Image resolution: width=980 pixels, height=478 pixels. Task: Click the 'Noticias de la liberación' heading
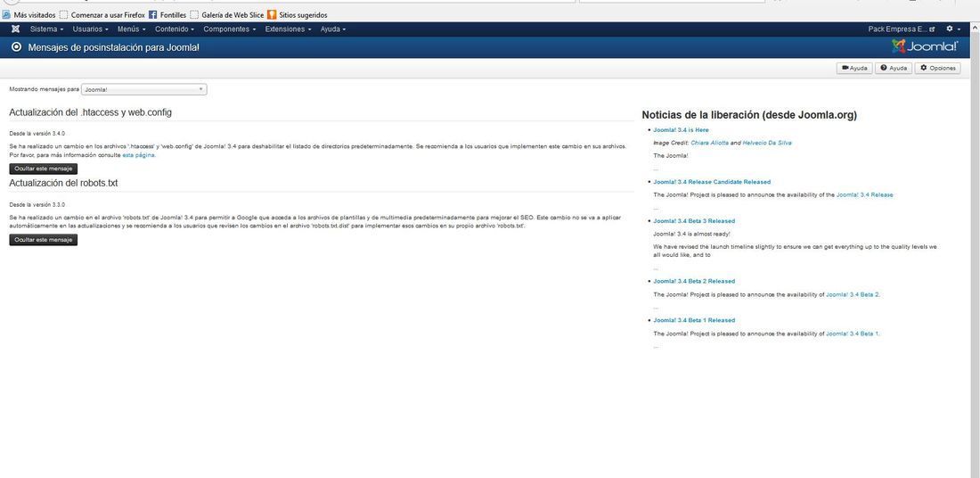click(x=749, y=115)
